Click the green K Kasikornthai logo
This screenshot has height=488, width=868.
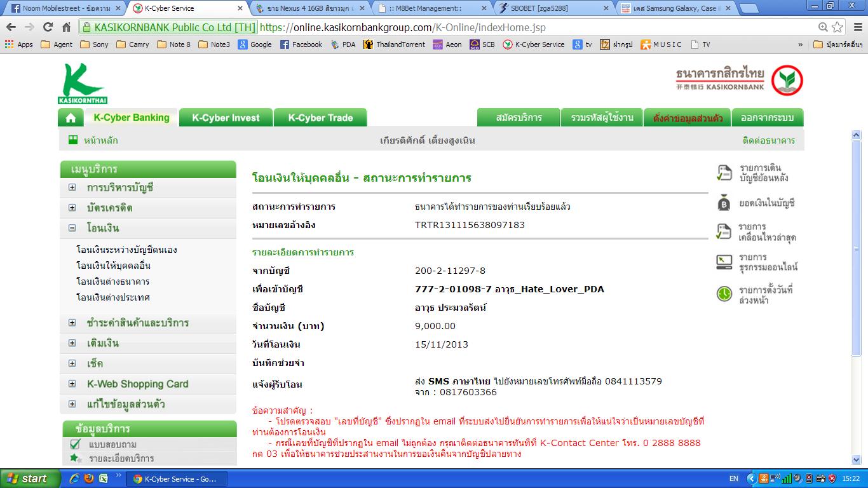pyautogui.click(x=83, y=84)
